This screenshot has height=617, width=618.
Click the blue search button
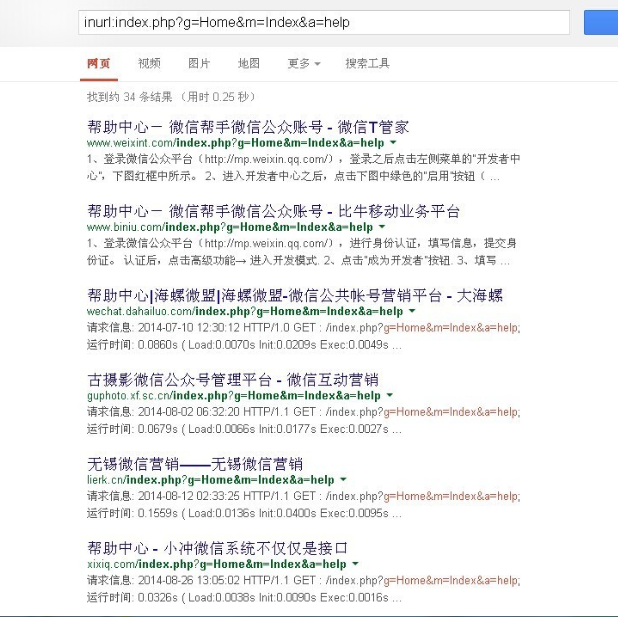[601, 22]
